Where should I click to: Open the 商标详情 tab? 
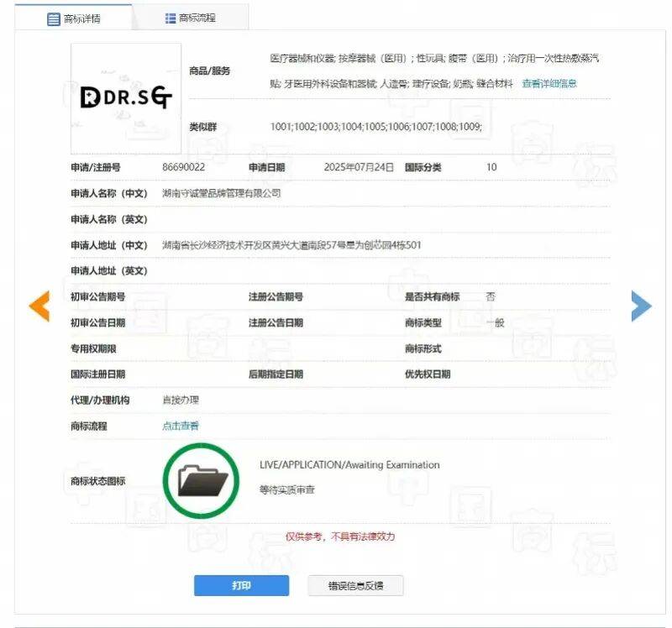[x=73, y=18]
